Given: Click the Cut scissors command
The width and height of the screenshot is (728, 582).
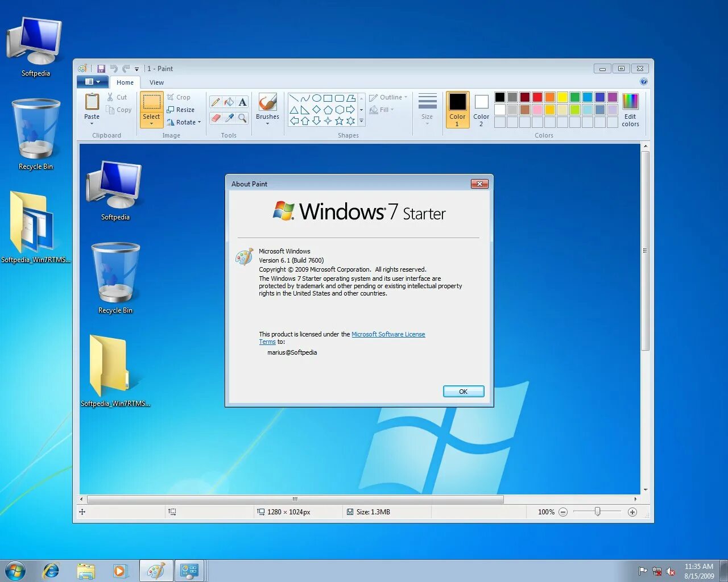Looking at the screenshot, I should pos(117,97).
